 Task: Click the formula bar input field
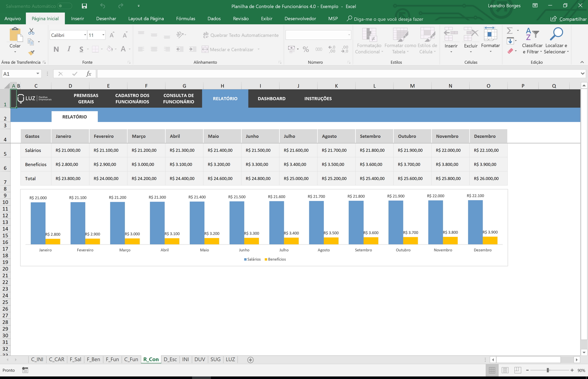click(339, 74)
